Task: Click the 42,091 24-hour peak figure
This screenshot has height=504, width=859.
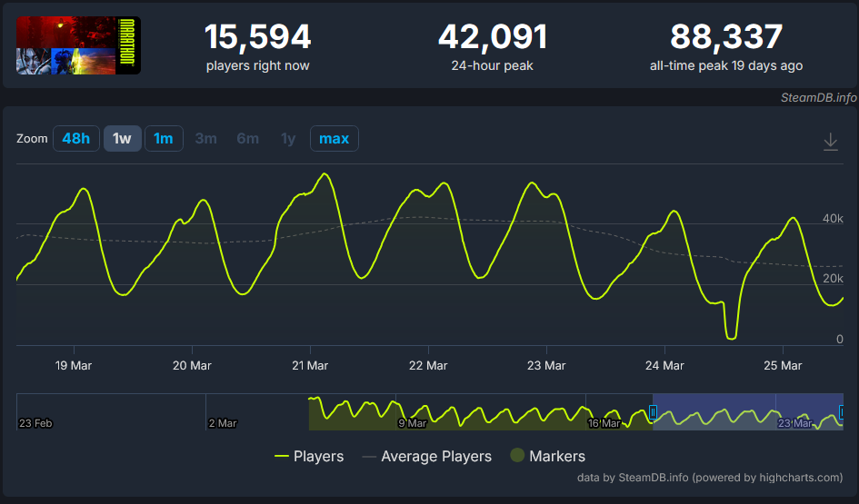Action: tap(493, 36)
